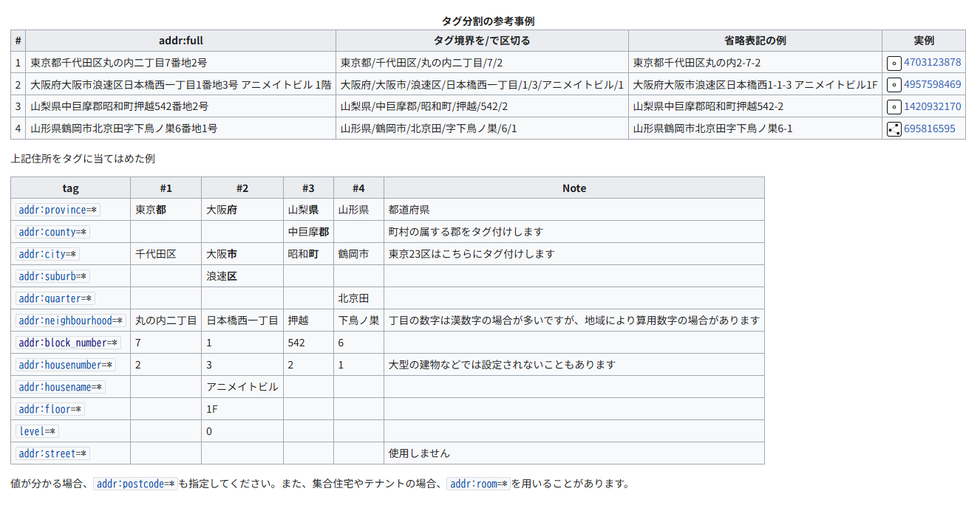Select the 鶴岡市 cell in the city row
This screenshot has width=980, height=511.
pos(358,254)
